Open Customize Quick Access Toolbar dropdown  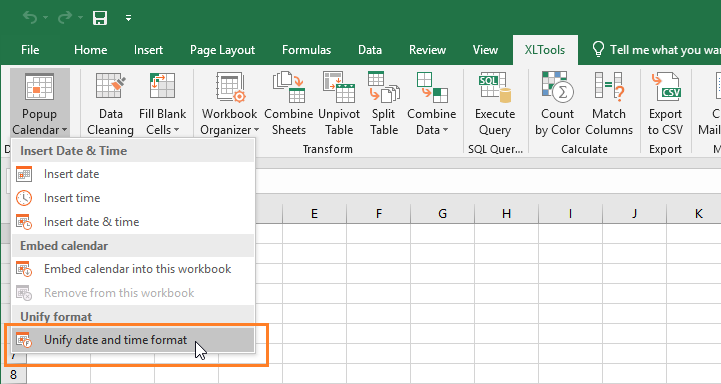[x=128, y=18]
